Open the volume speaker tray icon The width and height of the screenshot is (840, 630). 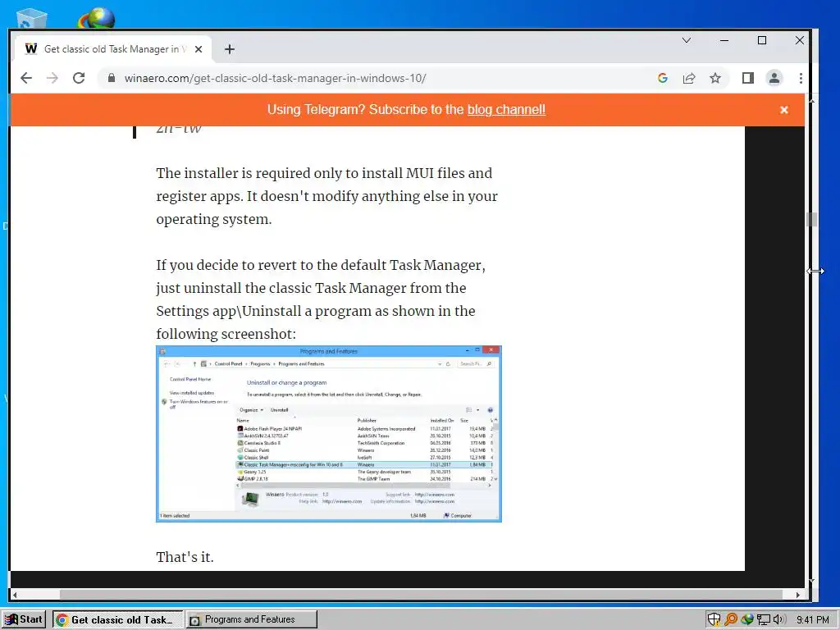[779, 620]
